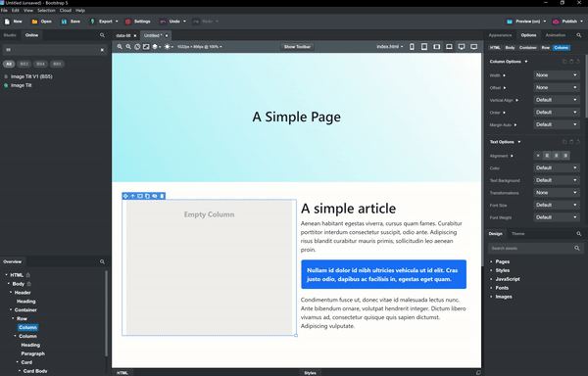The image size is (588, 376).
Task: Open the Order dropdown
Action: (557, 113)
